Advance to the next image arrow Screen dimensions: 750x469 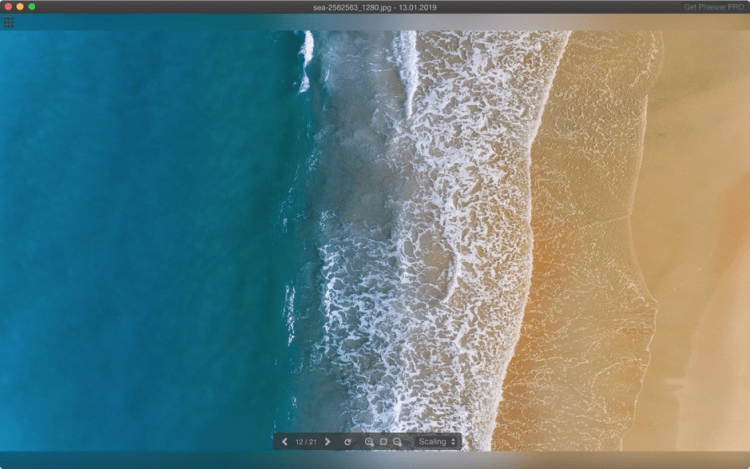(327, 441)
